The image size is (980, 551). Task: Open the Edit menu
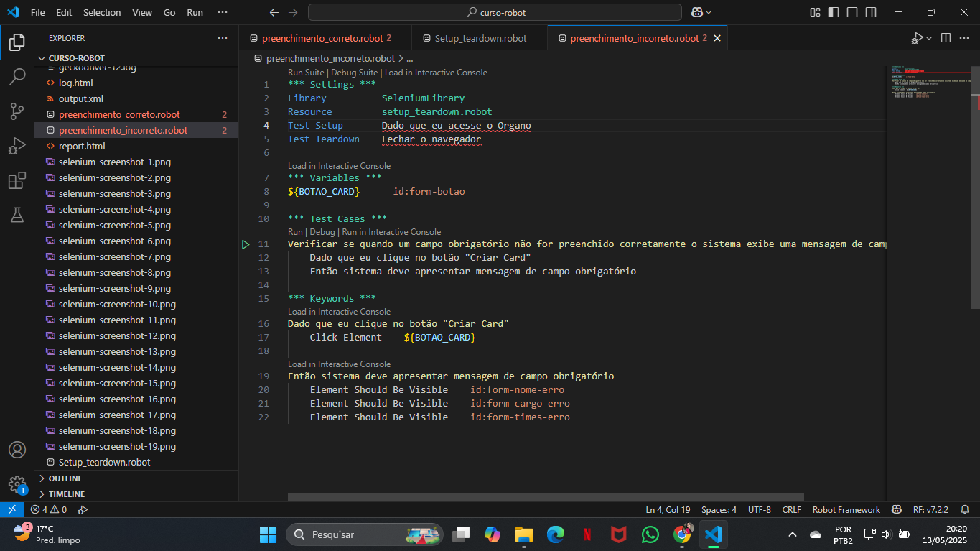click(64, 12)
